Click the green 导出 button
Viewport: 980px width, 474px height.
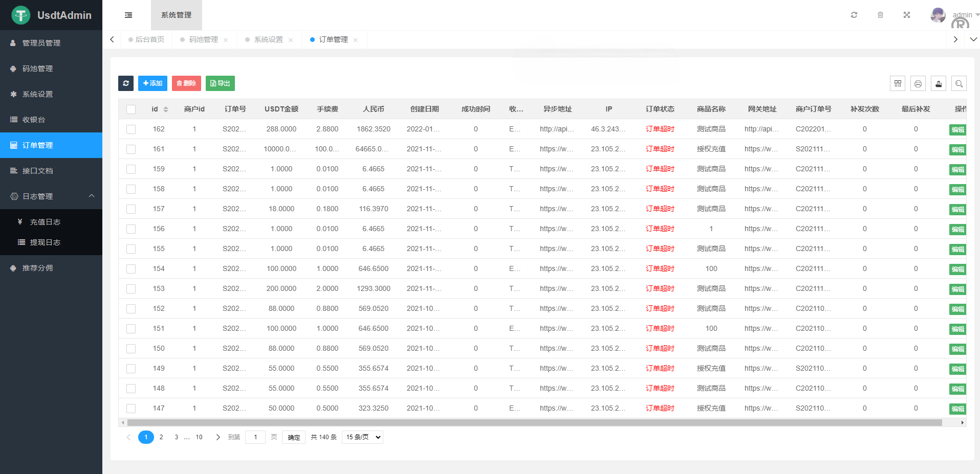(220, 83)
